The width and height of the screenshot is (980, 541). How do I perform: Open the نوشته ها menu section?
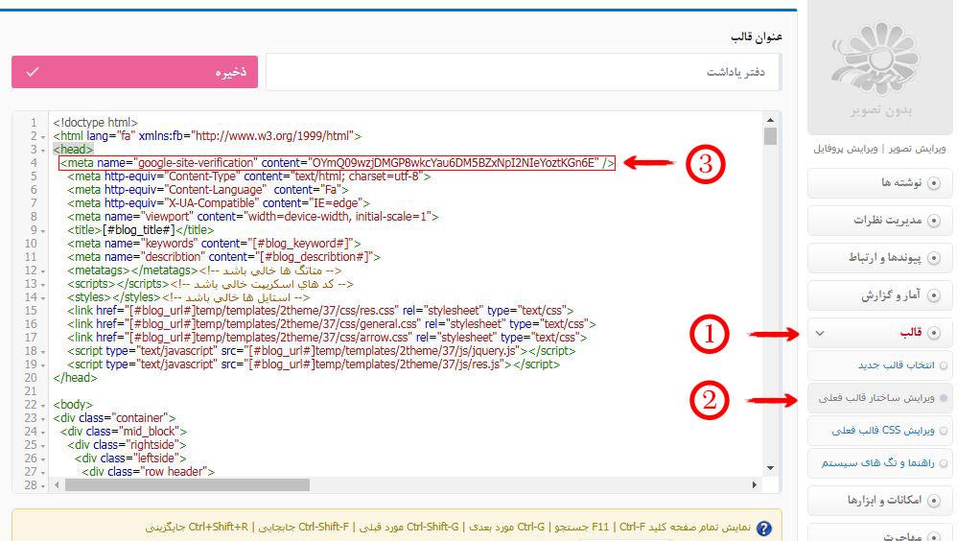(x=880, y=182)
